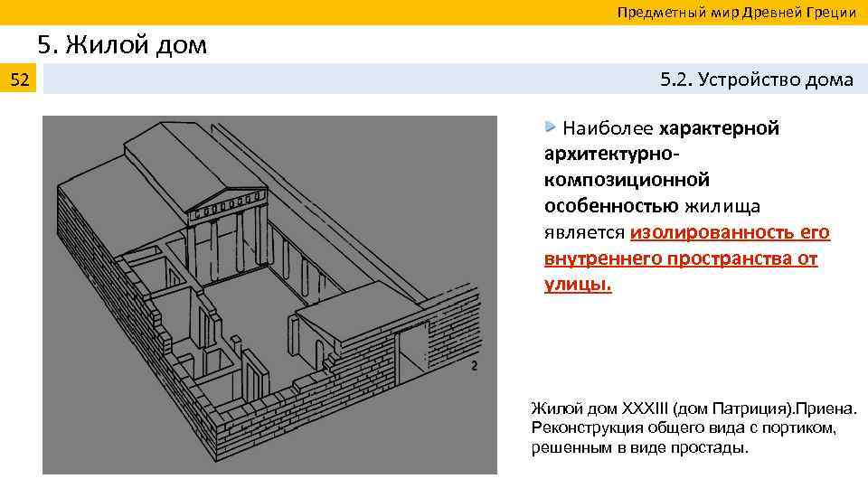This screenshot has width=868, height=488.
Task: Click the slide title "5. Жилой дом"
Action: (122, 44)
